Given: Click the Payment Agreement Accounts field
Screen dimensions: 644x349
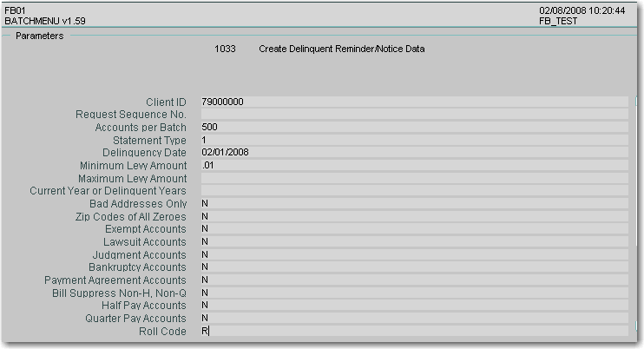Looking at the screenshot, I should [413, 280].
